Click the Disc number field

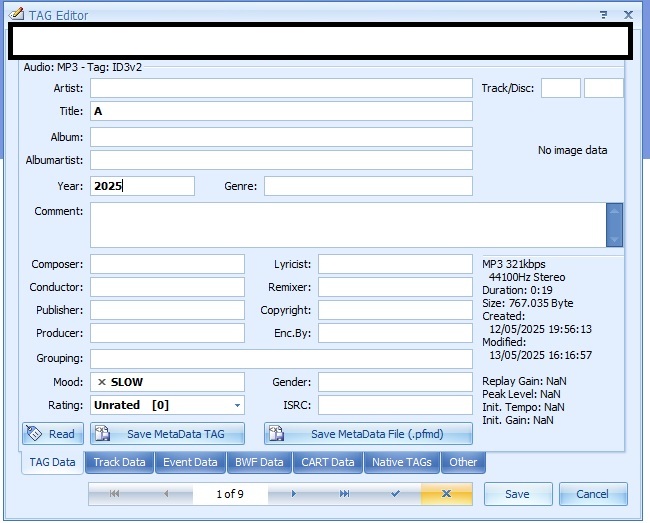604,88
